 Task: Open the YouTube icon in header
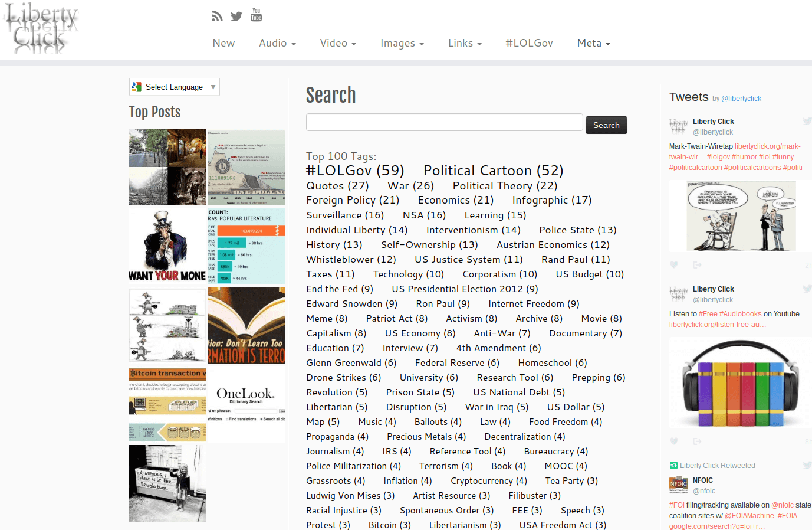256,15
